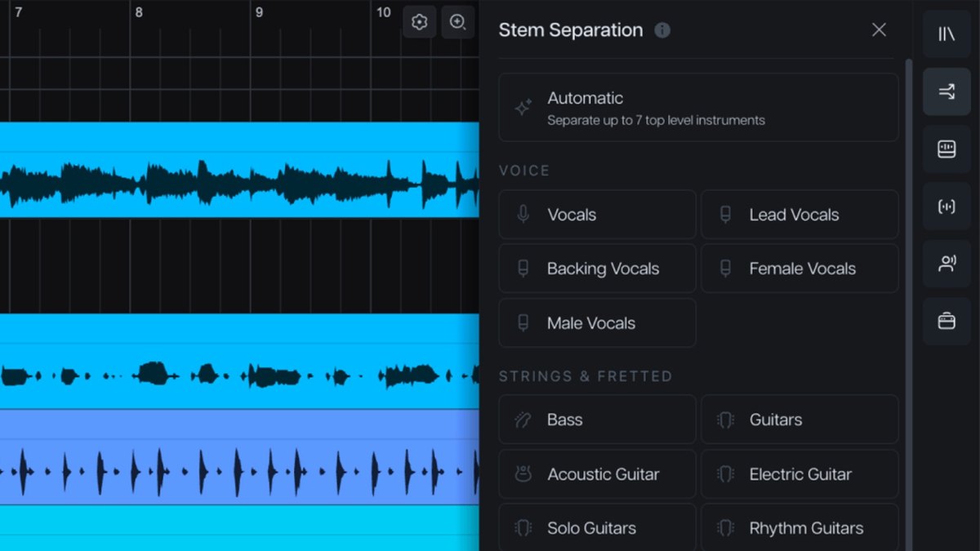
Task: Select Rhythm Guitars stem option
Action: click(800, 528)
